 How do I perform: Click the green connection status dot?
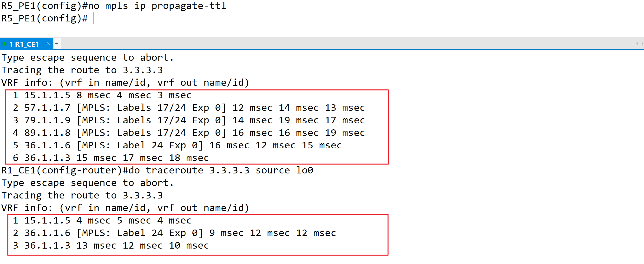pos(5,44)
